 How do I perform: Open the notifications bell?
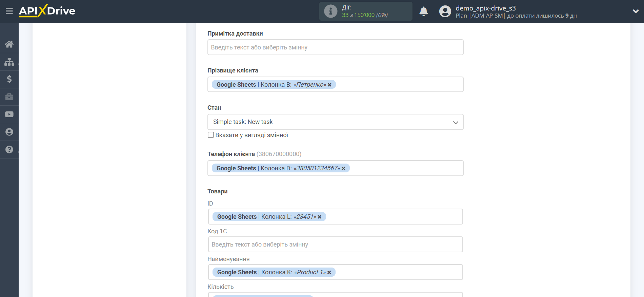click(x=423, y=11)
